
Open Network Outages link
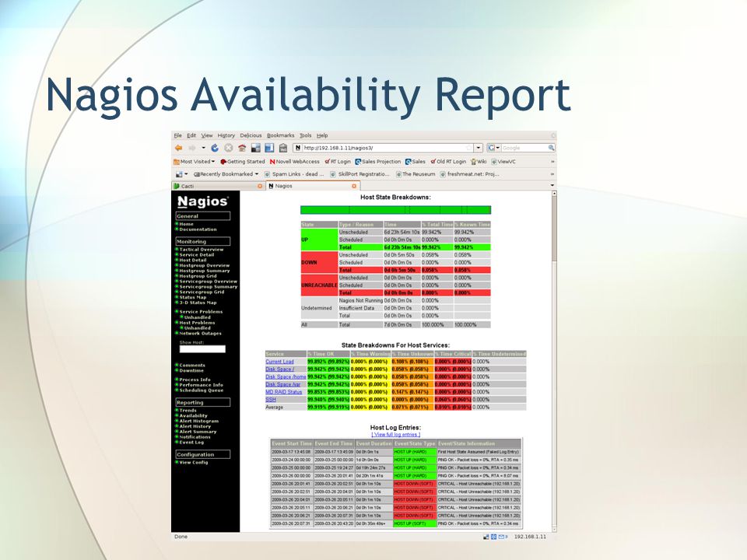point(201,334)
